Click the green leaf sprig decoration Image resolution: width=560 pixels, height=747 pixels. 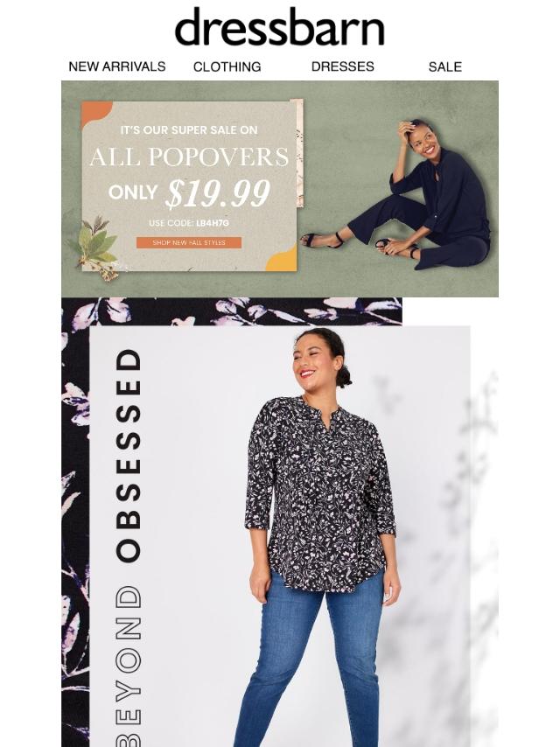[x=95, y=248]
